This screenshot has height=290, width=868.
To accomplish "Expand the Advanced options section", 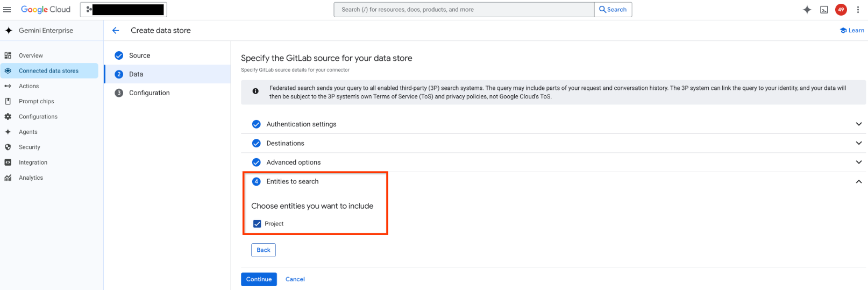I will (x=858, y=162).
